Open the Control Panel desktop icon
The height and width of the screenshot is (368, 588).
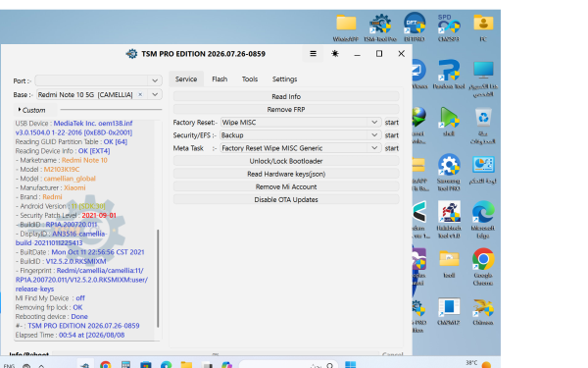click(x=483, y=169)
